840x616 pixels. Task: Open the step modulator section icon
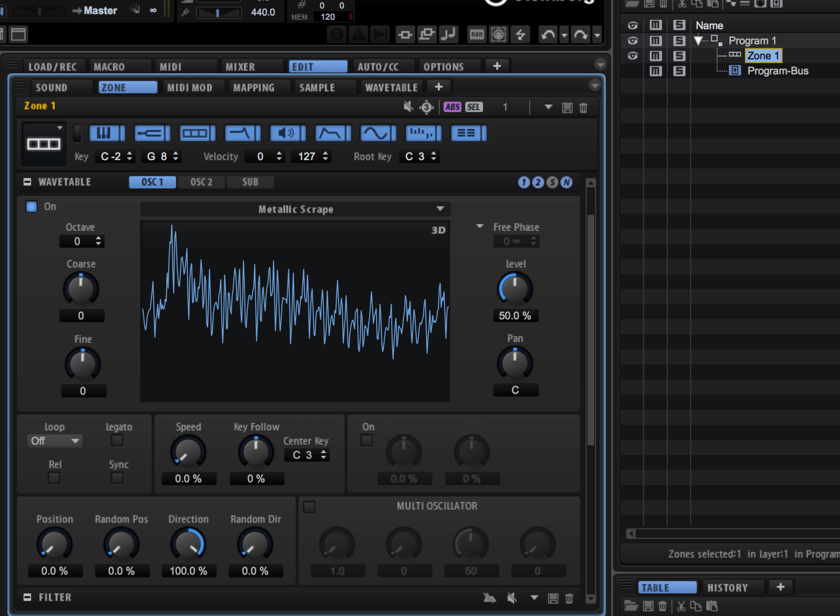423,133
